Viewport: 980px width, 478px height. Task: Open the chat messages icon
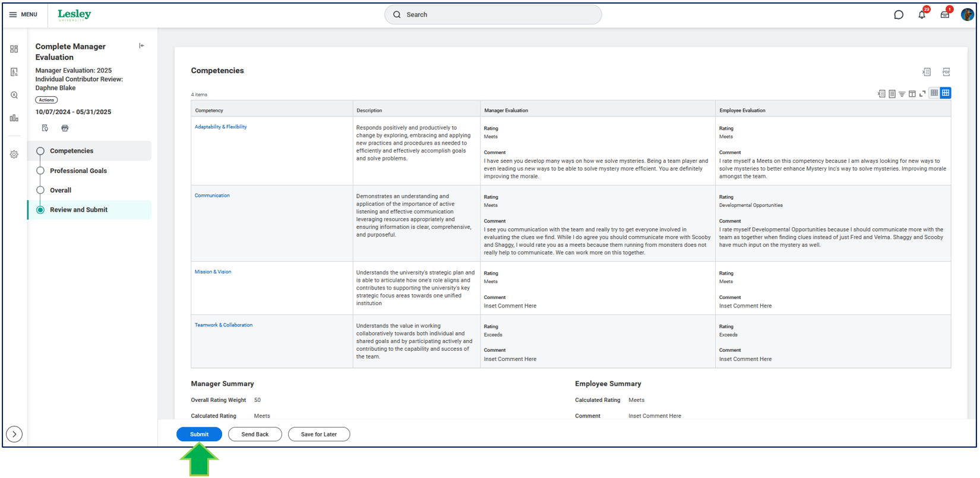tap(899, 15)
